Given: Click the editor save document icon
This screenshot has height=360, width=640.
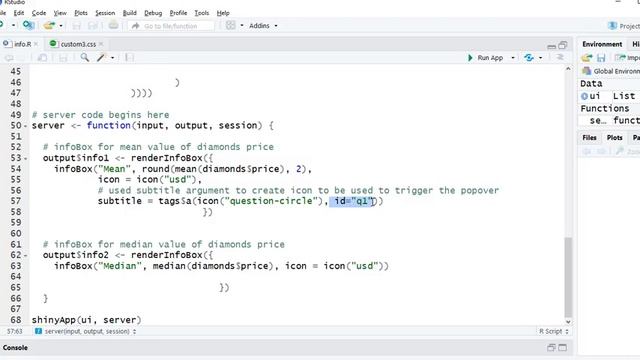Looking at the screenshot, I should [x=63, y=58].
